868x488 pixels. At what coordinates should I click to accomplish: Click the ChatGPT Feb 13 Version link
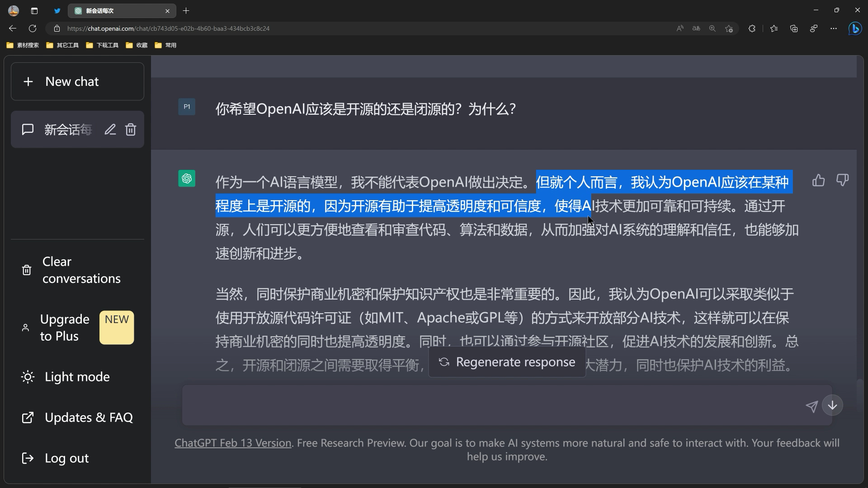(x=232, y=443)
